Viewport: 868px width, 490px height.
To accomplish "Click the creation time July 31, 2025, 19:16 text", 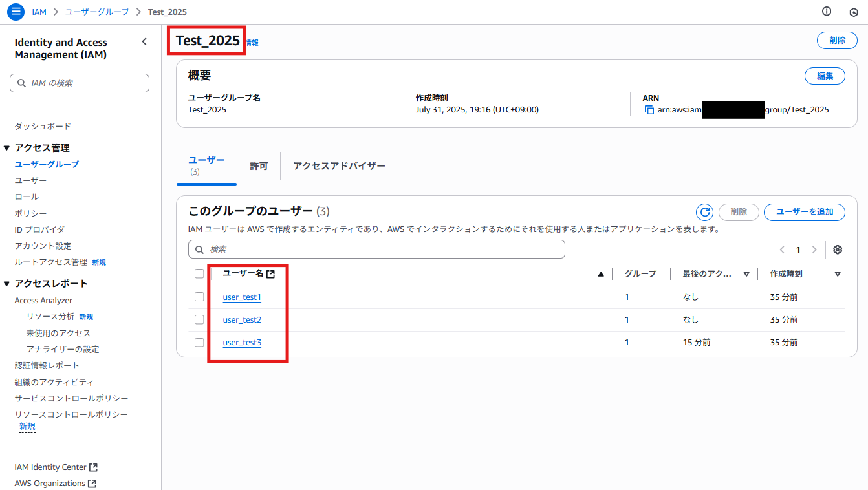I will coord(477,110).
